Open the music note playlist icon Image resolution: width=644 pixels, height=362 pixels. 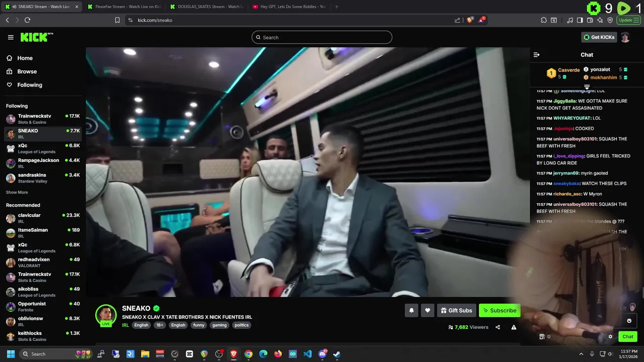point(570,20)
